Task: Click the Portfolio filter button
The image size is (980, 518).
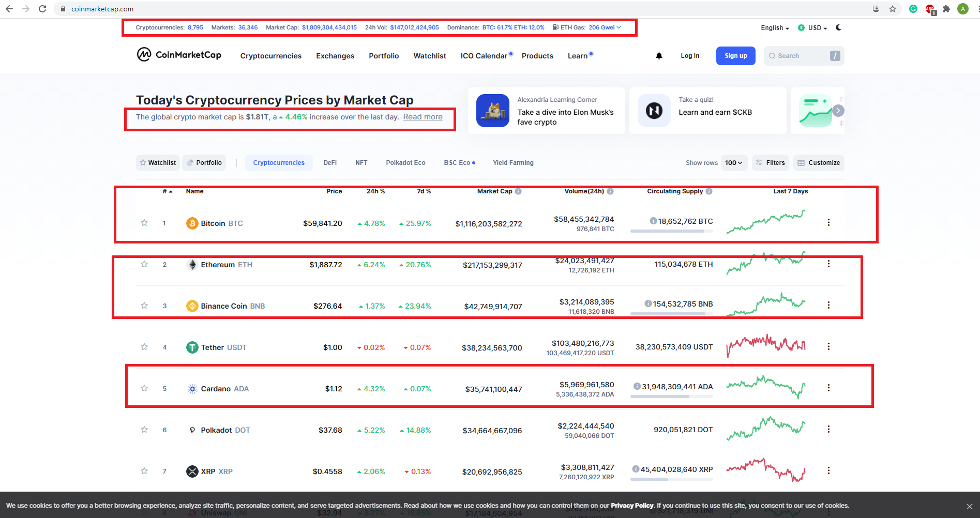Action: click(204, 163)
